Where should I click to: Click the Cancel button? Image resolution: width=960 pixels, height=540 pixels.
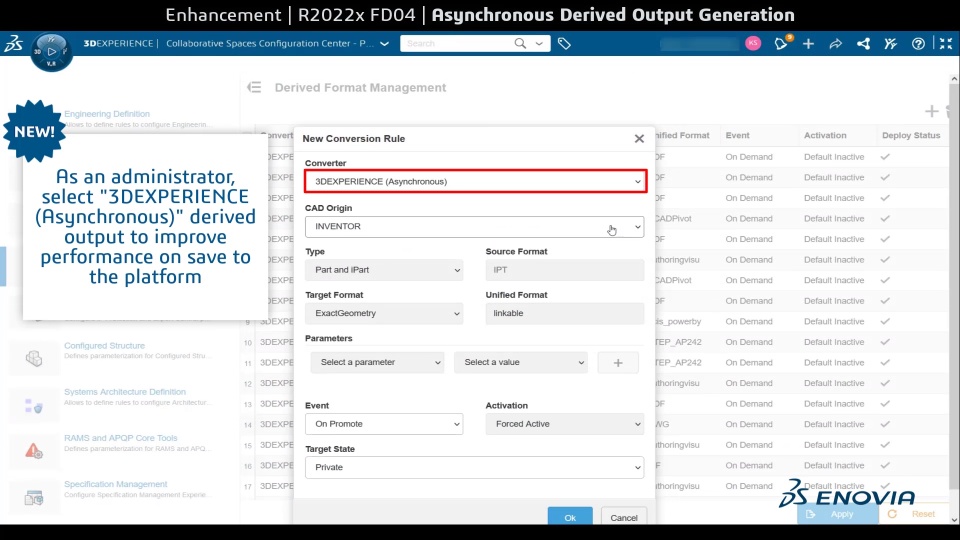pos(624,517)
